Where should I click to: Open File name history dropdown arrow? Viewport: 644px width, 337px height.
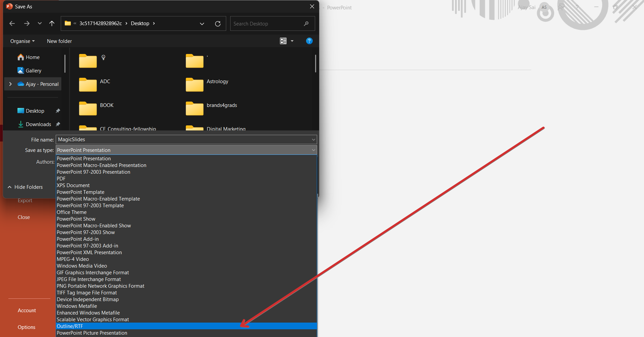tap(313, 139)
